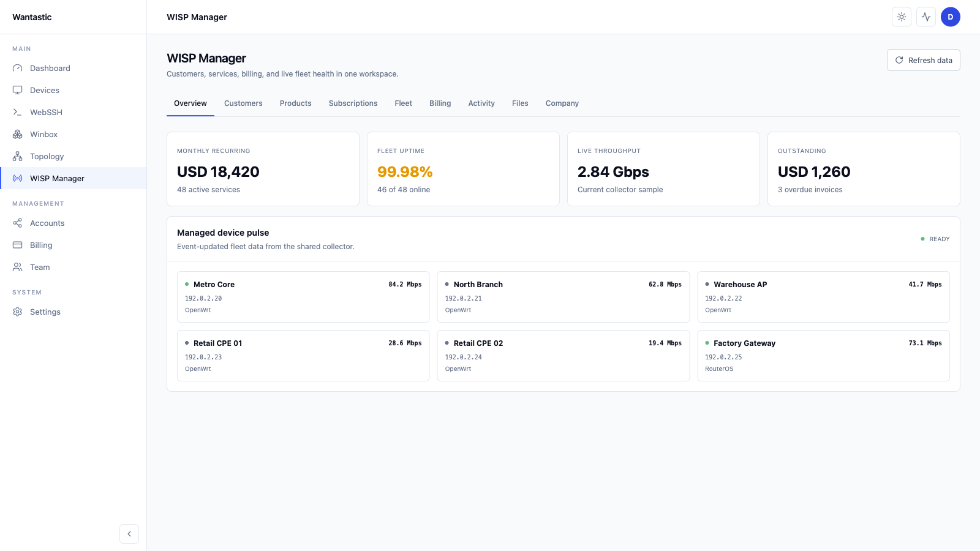
Task: Click the Dashboard gauge icon
Action: (x=17, y=68)
